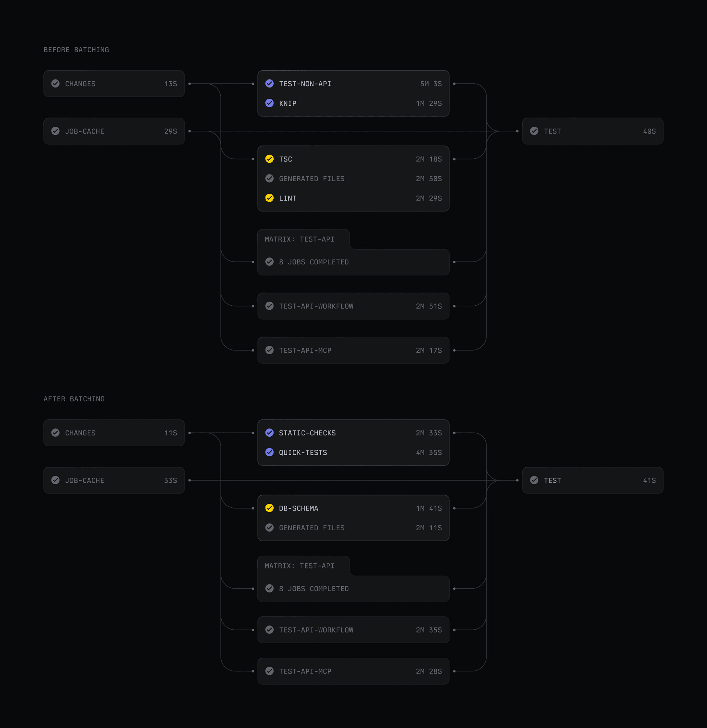The width and height of the screenshot is (707, 728).
Task: Open GENERATED FILES job with 2M 50S duration
Action: click(x=353, y=179)
